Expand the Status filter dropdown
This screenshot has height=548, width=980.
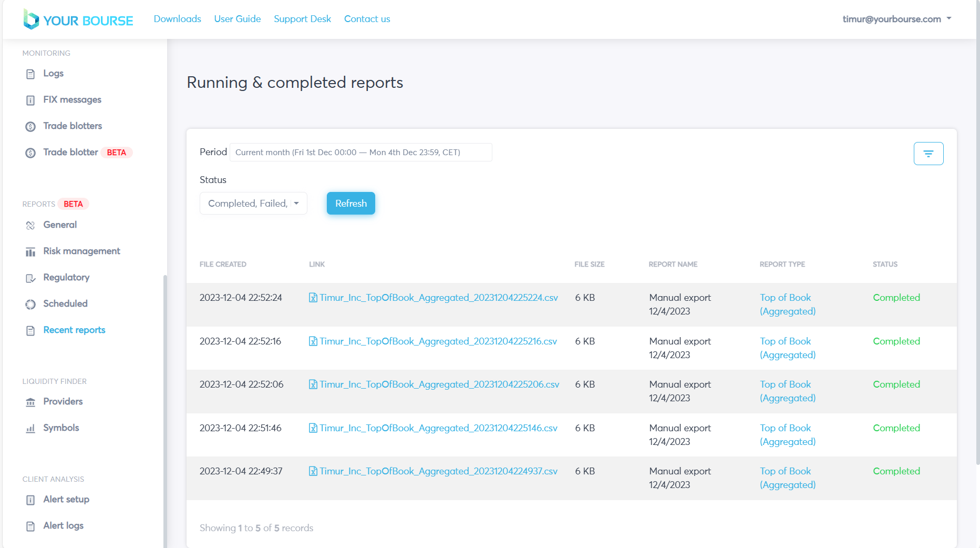point(253,204)
